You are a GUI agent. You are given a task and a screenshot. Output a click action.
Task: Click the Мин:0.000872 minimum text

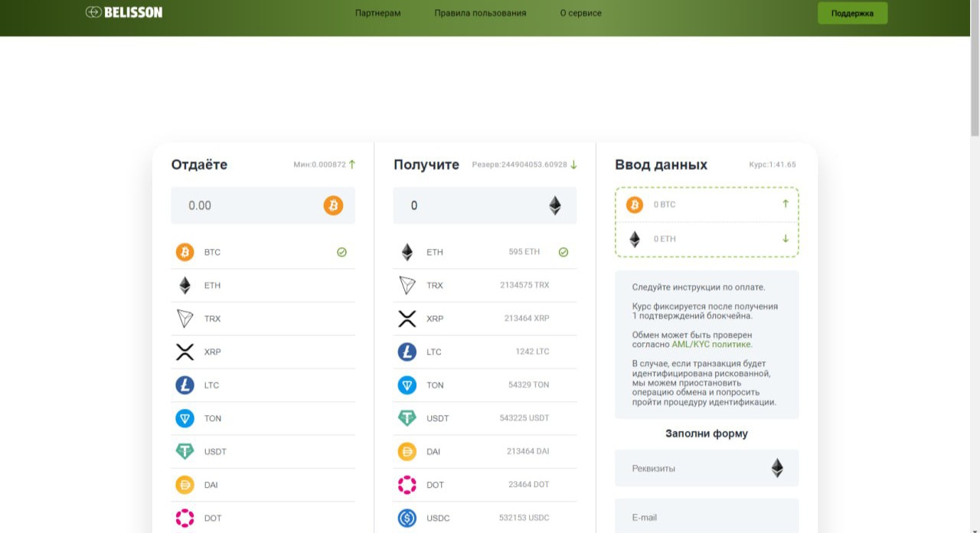coord(319,165)
